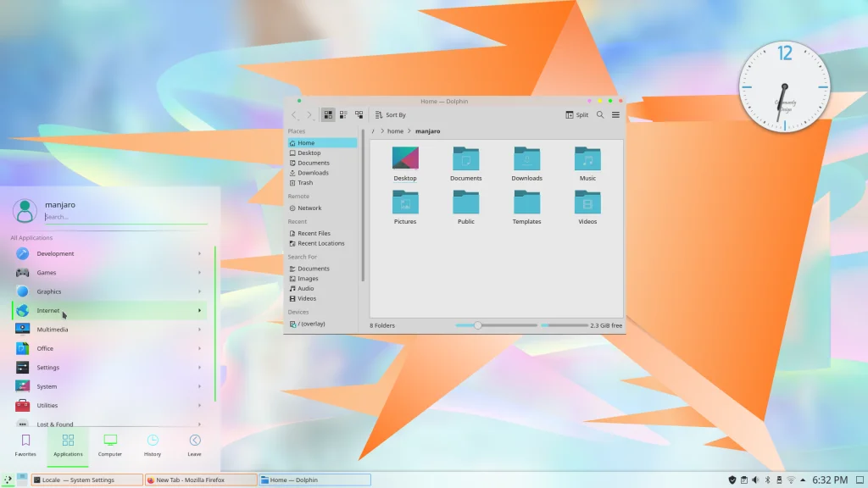Click the launcher Search field
The width and height of the screenshot is (868, 488).
[125, 217]
